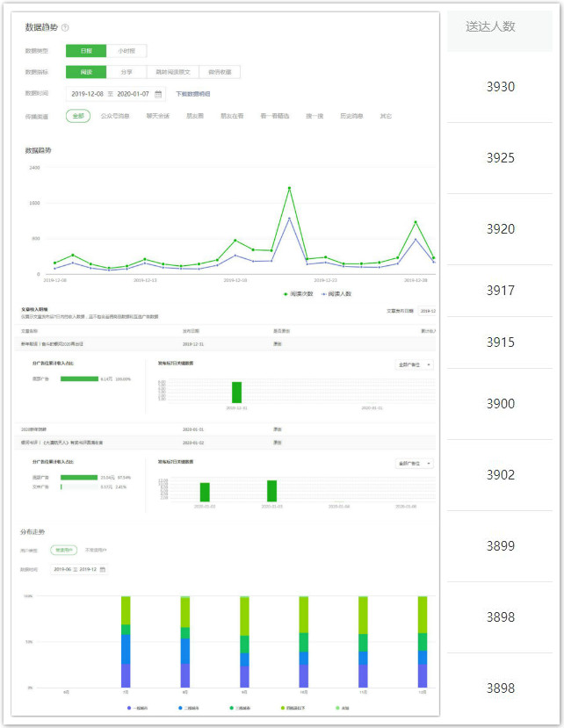Open the 文章发布日期 date selector
Viewport: 564px width, 728px height.
[x=427, y=311]
